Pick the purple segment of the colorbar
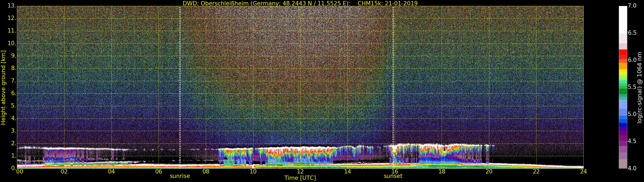Screen dimensions: 644x182 click(623, 133)
